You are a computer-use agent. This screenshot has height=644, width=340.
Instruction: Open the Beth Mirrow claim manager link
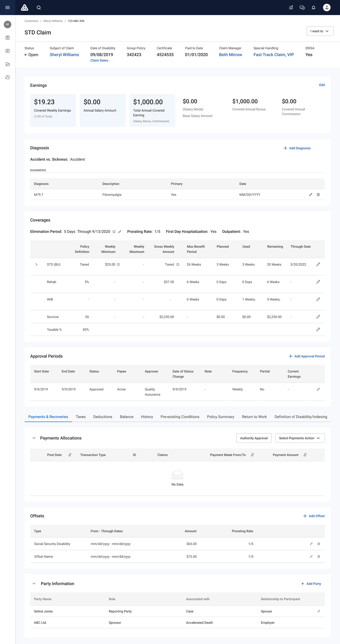coord(230,55)
